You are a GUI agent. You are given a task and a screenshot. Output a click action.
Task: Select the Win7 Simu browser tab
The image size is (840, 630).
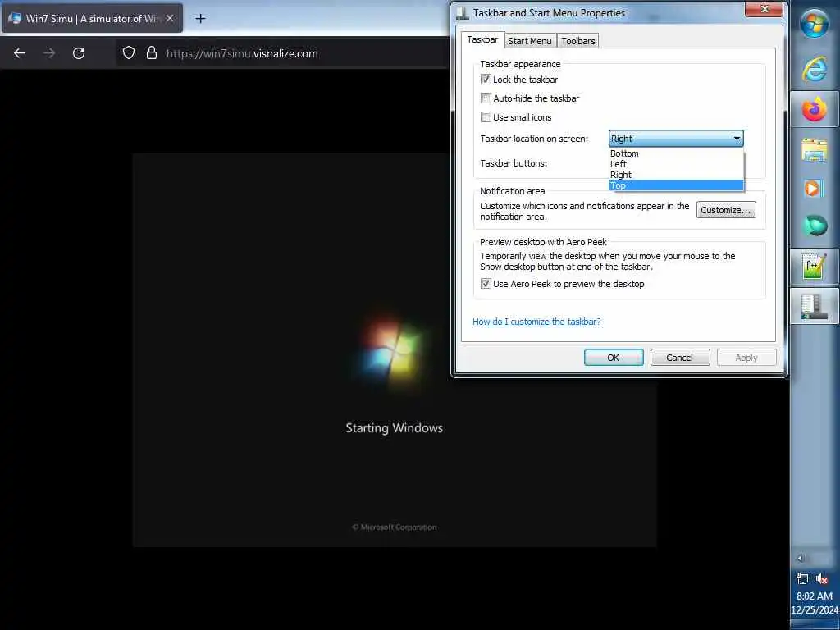92,18
